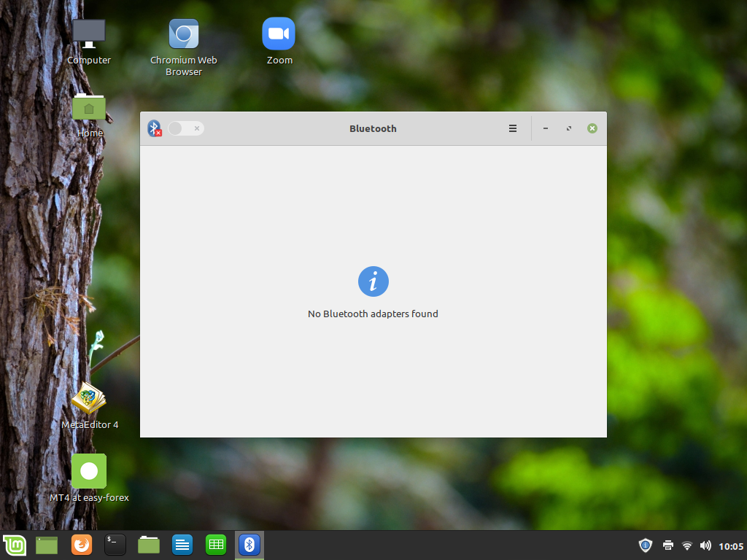The width and height of the screenshot is (747, 560).
Task: Open the Files manager in taskbar
Action: (149, 545)
